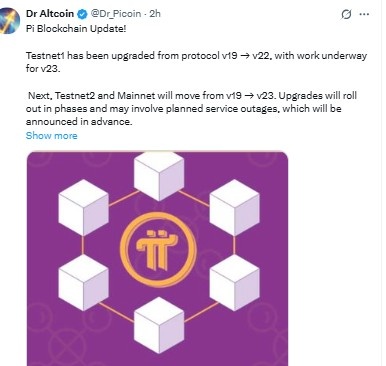Click the upper-left white cube
Viewport: 386px width, 366px height.
[83, 207]
